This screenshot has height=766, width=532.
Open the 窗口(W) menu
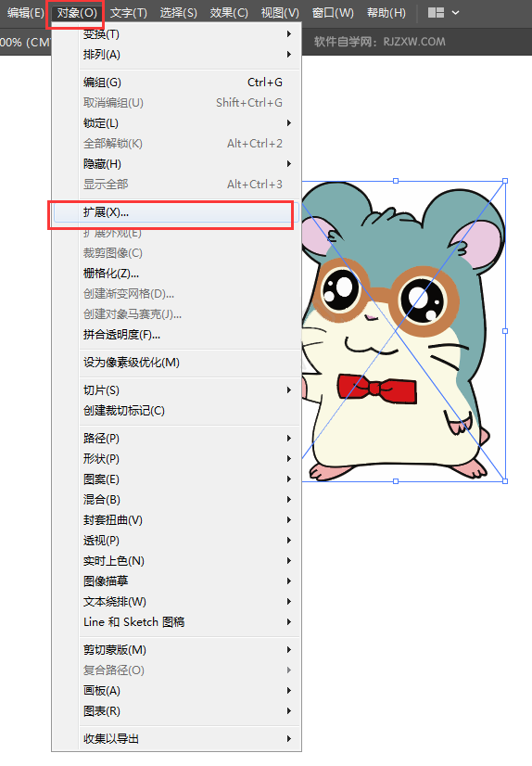(x=333, y=13)
